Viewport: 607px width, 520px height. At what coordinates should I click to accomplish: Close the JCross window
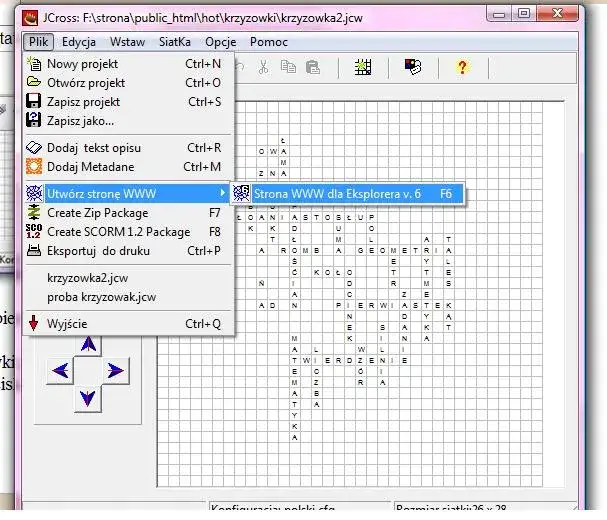[557, 14]
